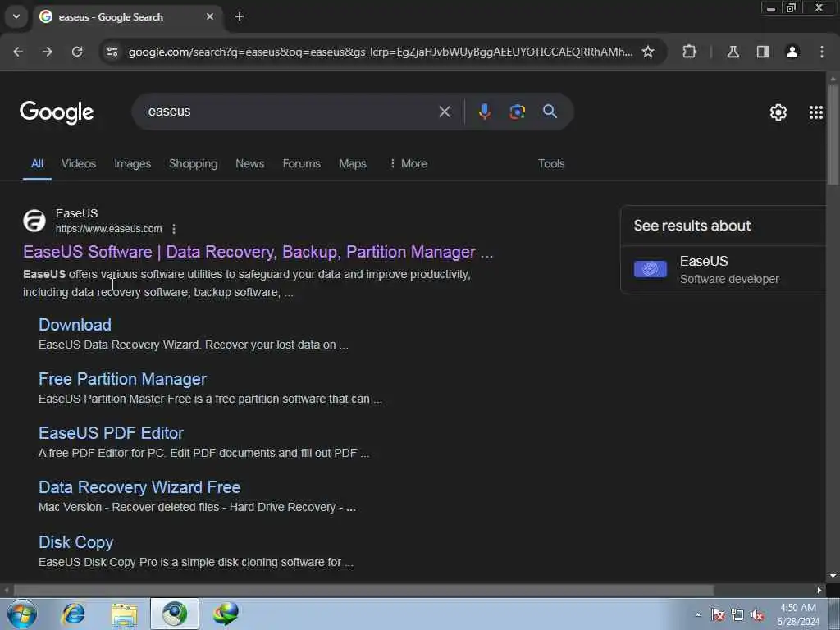Switch to the News tab
The image size is (840, 630).
click(x=249, y=163)
